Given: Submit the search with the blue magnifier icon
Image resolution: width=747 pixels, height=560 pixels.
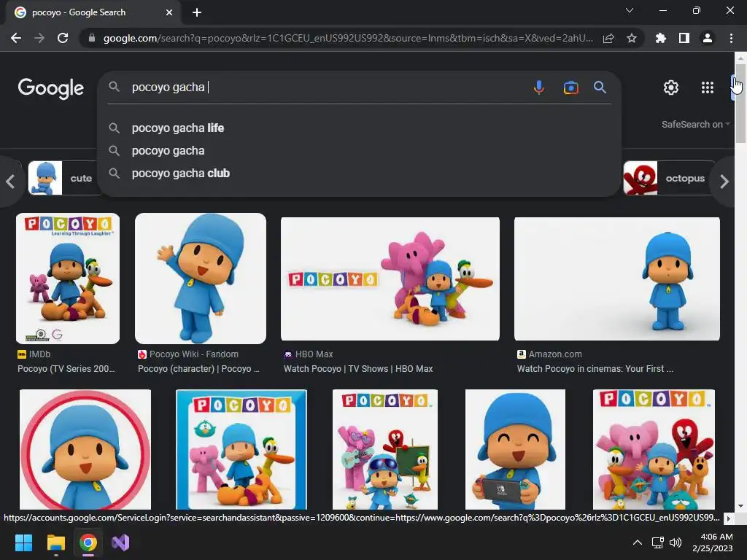Looking at the screenshot, I should click(600, 87).
